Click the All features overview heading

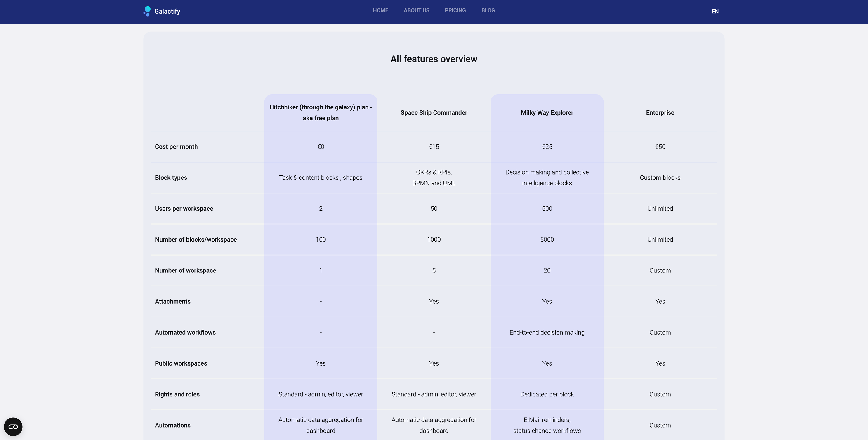coord(434,59)
